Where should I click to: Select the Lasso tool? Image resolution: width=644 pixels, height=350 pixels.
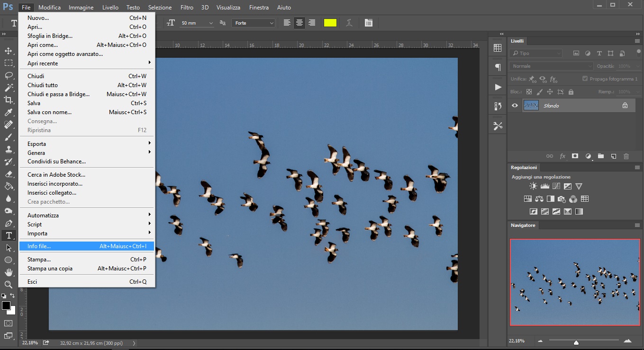tap(9, 75)
